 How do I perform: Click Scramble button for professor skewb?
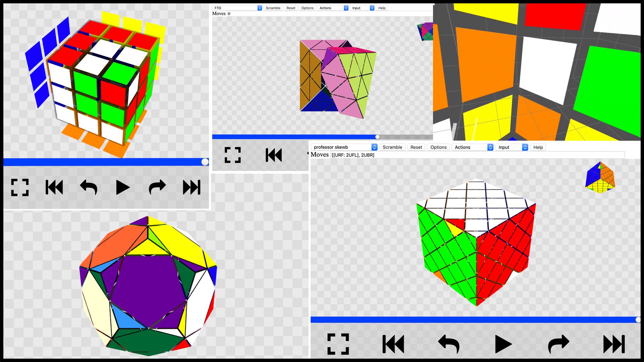click(x=392, y=147)
